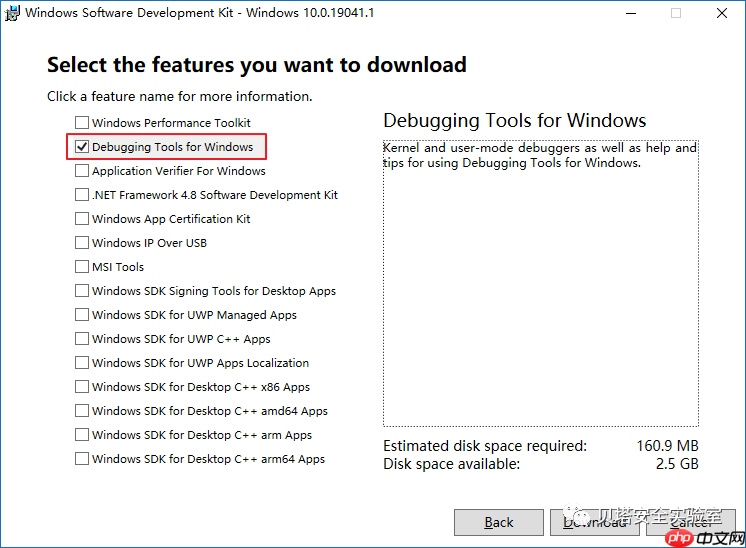Screen dimensions: 746x548
Task: Enable Windows SDK for Desktop C++ amd64 Apps checkbox
Action: [x=82, y=411]
